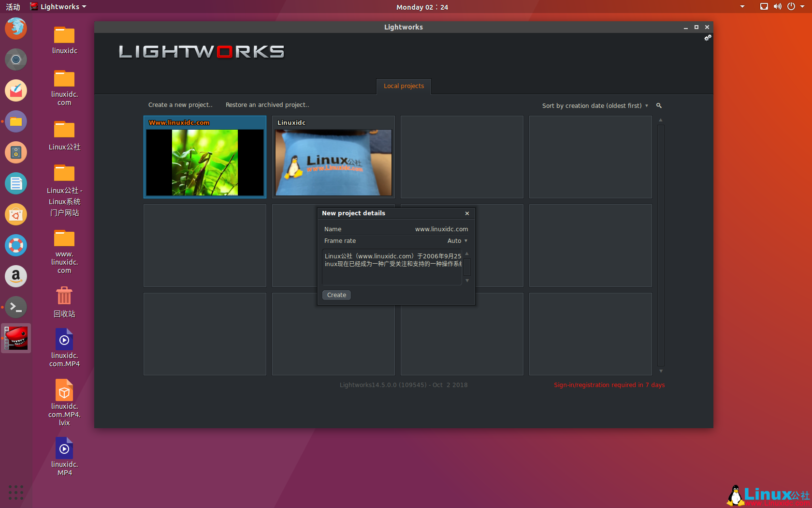Open Terminal from the dock
Image resolution: width=812 pixels, height=508 pixels.
[x=16, y=307]
